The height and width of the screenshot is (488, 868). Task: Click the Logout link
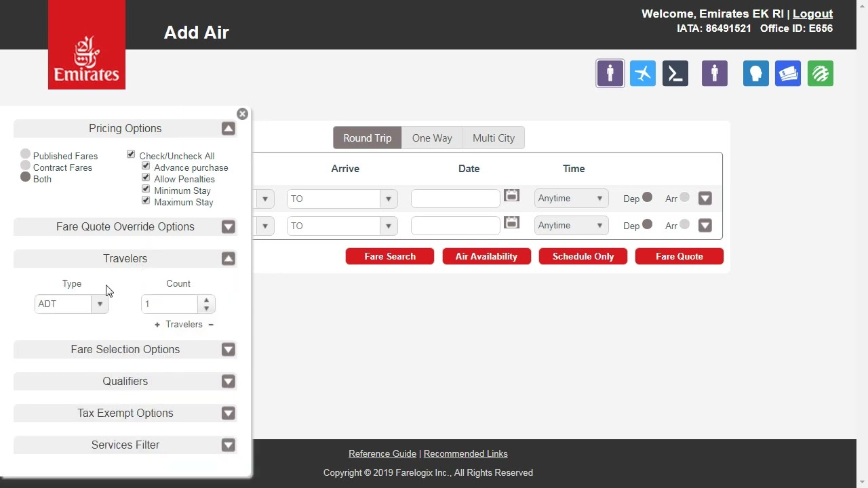(812, 14)
